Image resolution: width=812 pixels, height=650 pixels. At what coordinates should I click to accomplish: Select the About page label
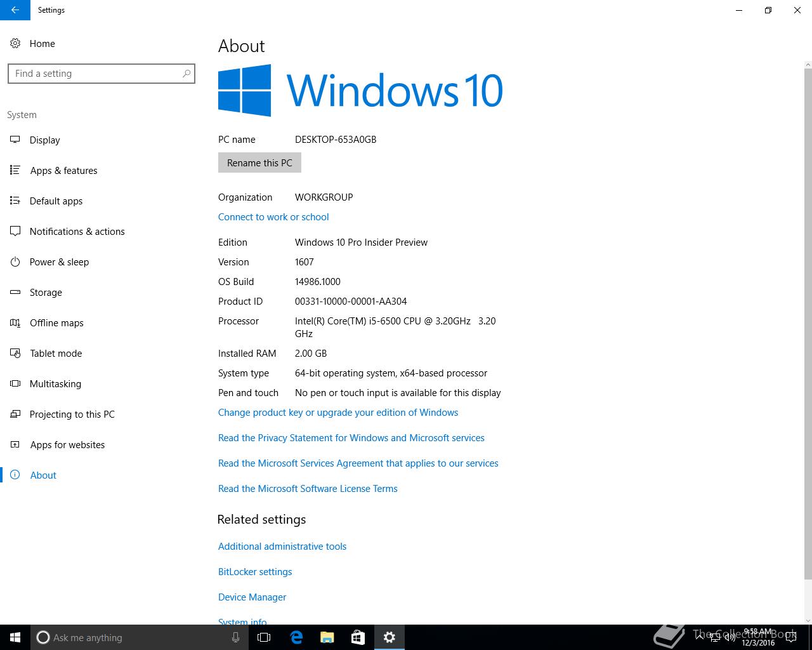click(x=43, y=475)
